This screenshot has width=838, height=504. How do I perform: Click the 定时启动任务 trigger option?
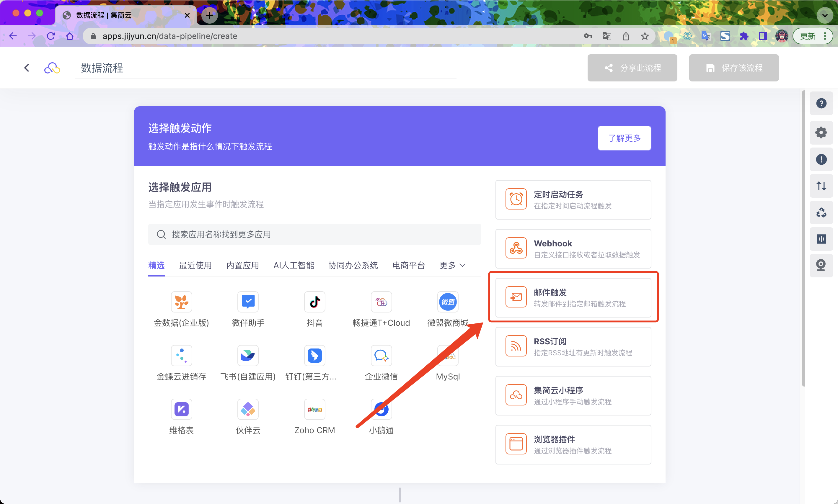pos(573,200)
